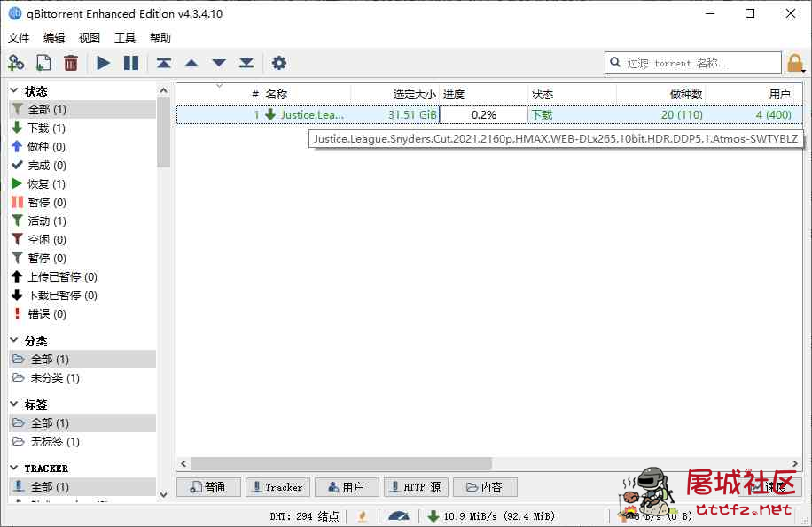Click connection status icon in status bar
This screenshot has width=812, height=527.
pyautogui.click(x=363, y=516)
